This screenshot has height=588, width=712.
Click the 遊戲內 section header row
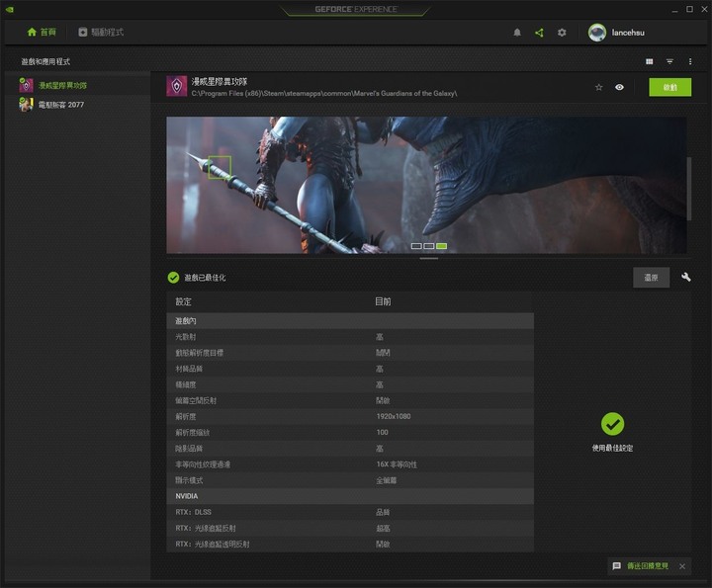click(350, 321)
